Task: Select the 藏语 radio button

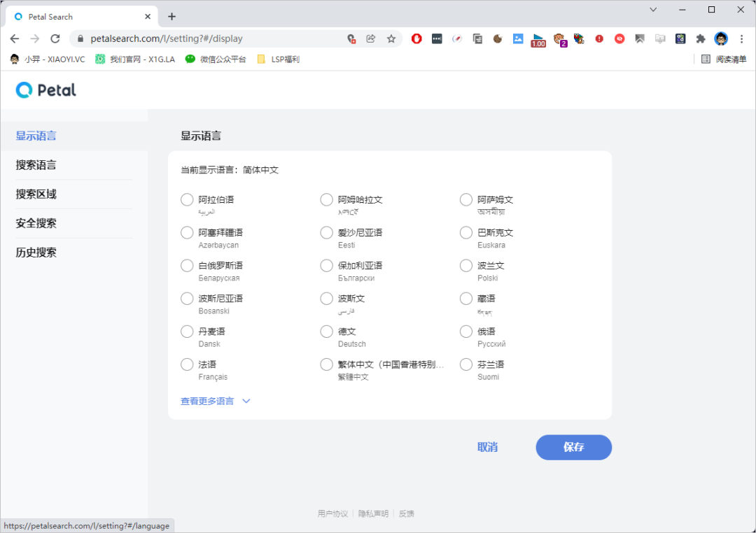Action: (x=465, y=299)
